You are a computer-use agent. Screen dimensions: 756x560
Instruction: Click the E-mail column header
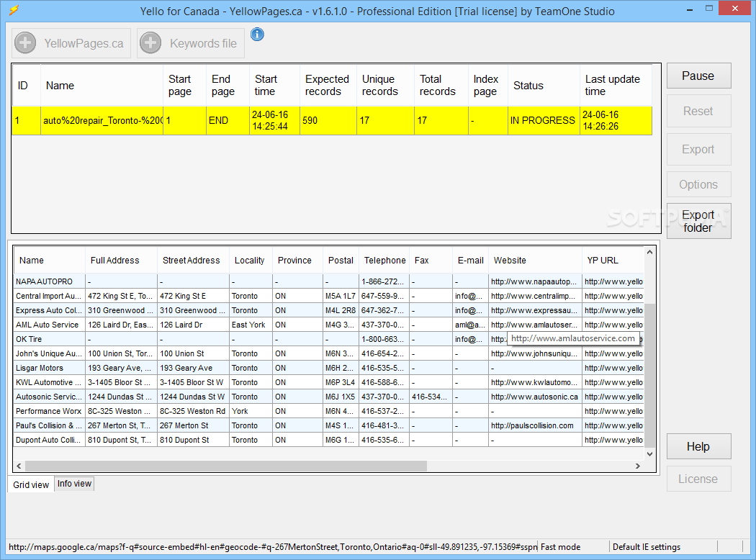[470, 261]
